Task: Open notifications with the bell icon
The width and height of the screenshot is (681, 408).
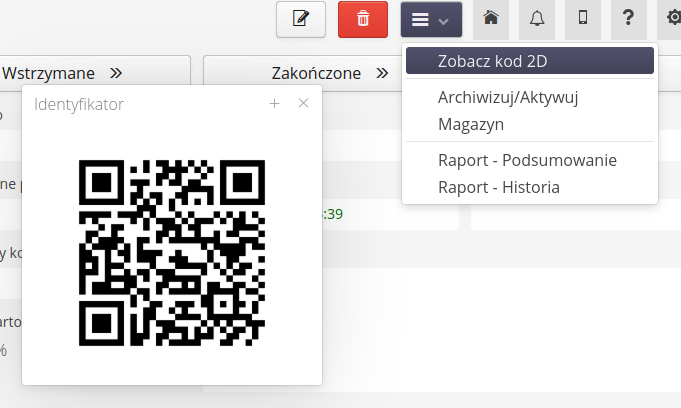Action: [x=537, y=19]
